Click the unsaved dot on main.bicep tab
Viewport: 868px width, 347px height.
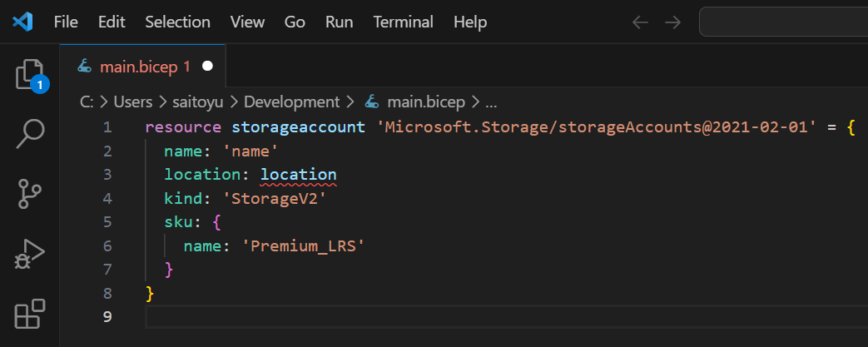[207, 66]
